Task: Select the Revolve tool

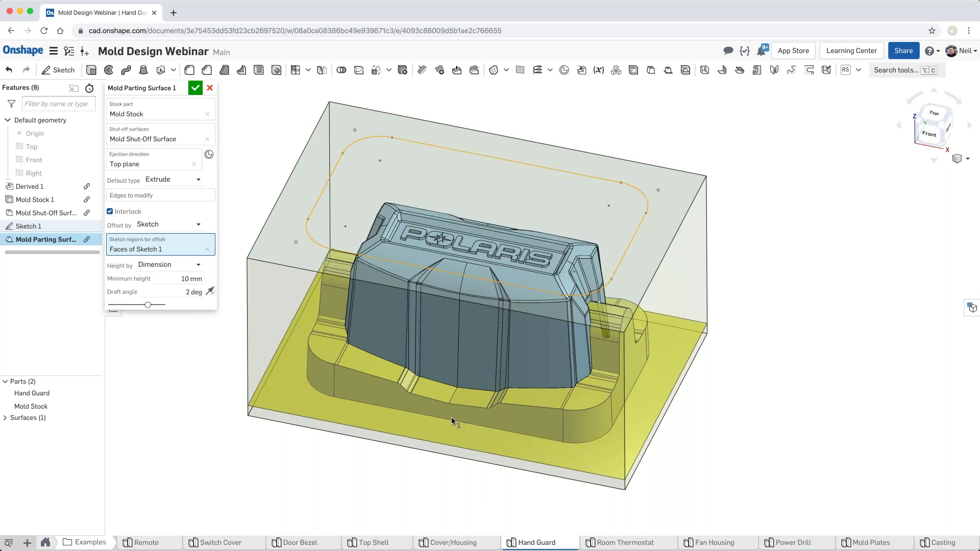Action: pyautogui.click(x=108, y=70)
